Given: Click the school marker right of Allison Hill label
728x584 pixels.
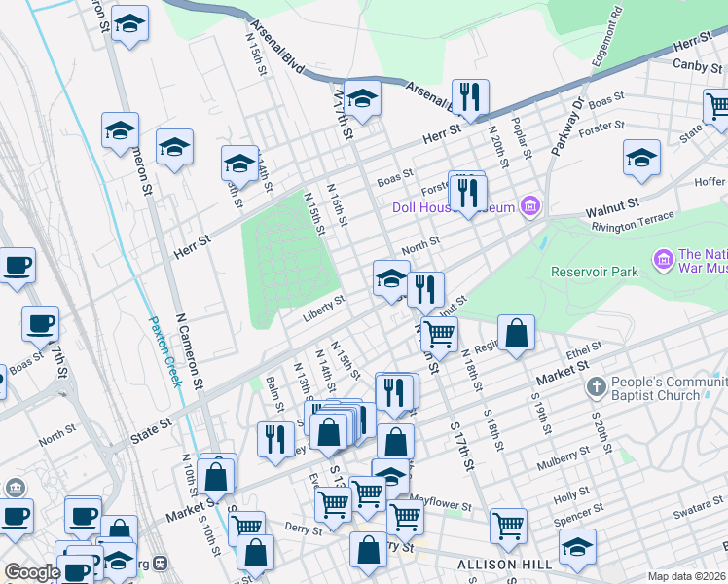Looking at the screenshot, I should click(577, 548).
